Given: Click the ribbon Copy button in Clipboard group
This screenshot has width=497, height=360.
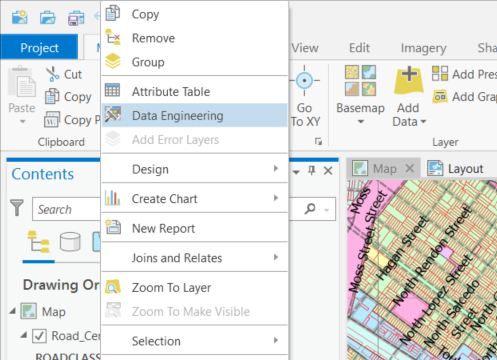Looking at the screenshot, I should (68, 97).
